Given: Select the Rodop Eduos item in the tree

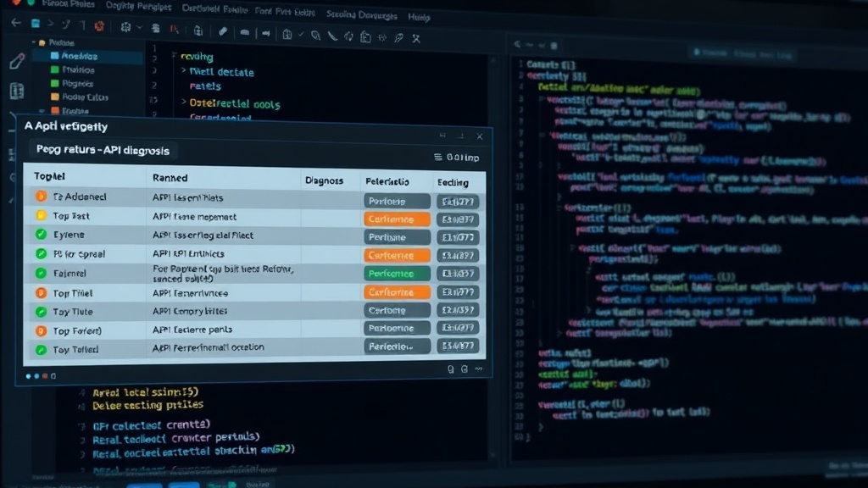Looking at the screenshot, I should (x=80, y=97).
